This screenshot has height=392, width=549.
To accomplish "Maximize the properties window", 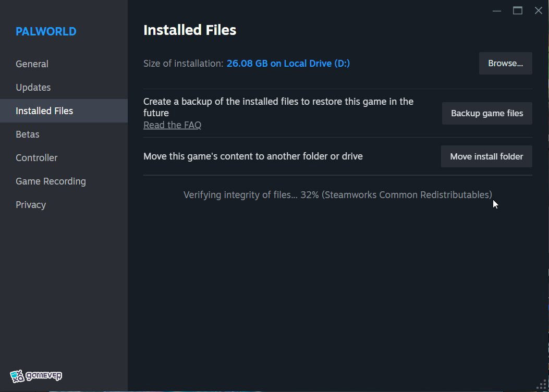I will click(518, 11).
